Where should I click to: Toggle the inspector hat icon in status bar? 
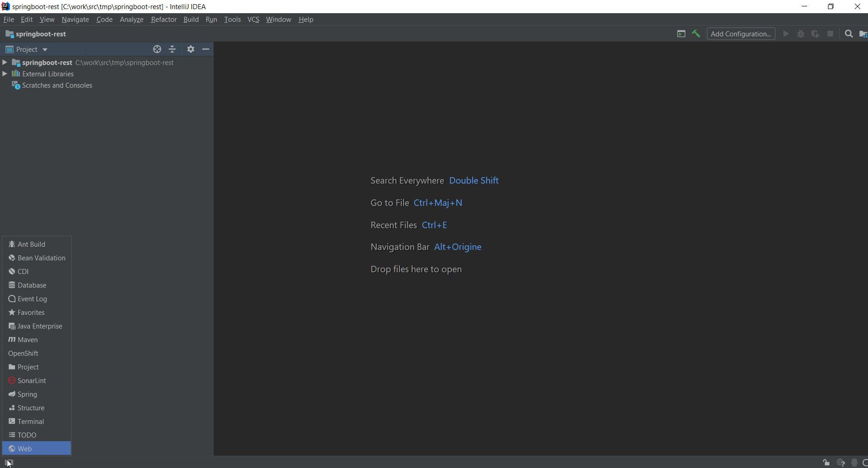pyautogui.click(x=854, y=463)
